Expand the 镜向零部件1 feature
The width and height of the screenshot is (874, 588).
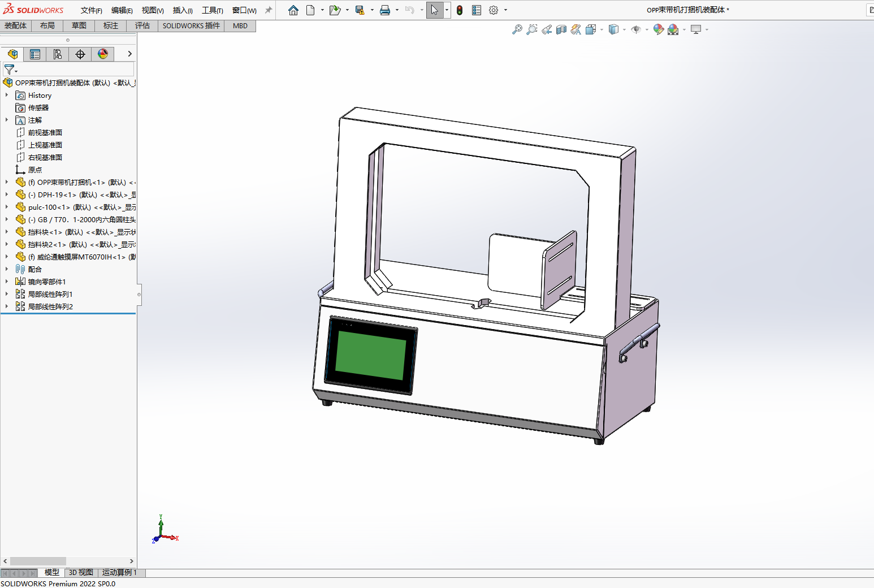tap(7, 282)
